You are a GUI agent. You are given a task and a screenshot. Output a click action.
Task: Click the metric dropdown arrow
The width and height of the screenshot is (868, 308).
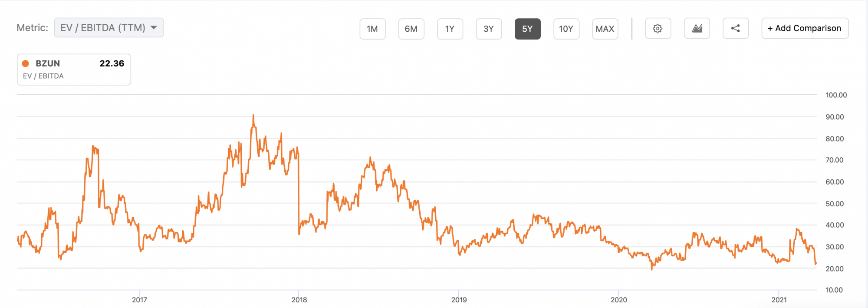click(154, 28)
